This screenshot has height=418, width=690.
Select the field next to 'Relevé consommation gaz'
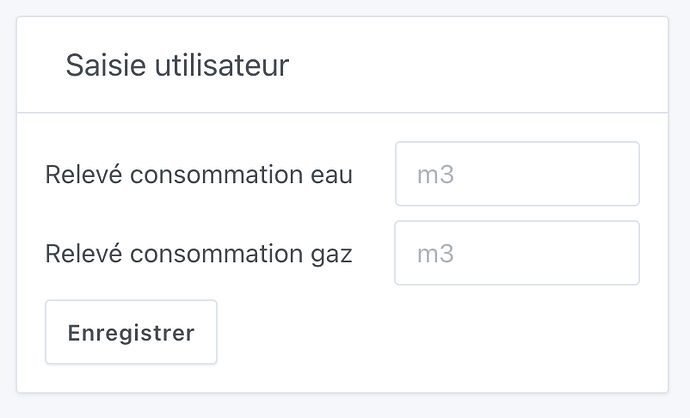pos(517,253)
